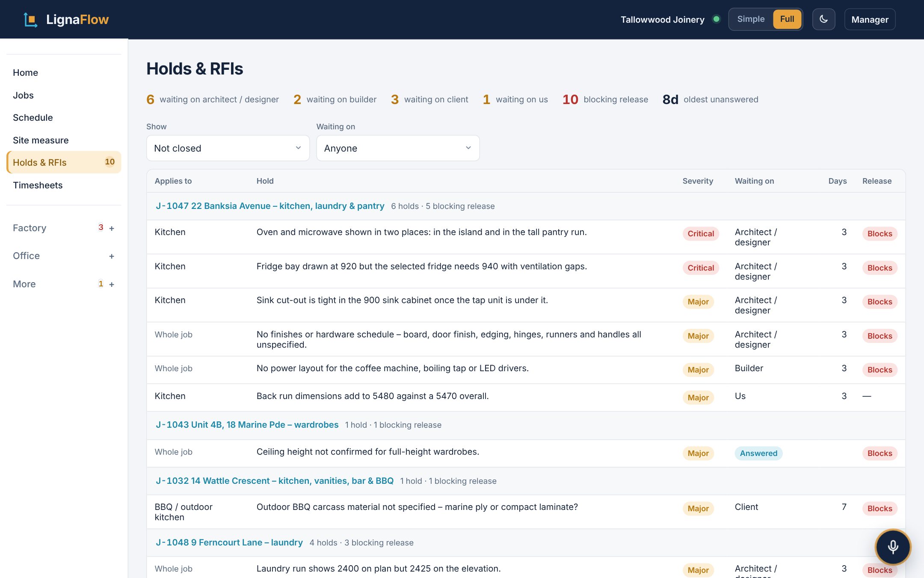Viewport: 924px width, 578px height.
Task: Click the Holds & RFIs count badge
Action: tap(110, 162)
